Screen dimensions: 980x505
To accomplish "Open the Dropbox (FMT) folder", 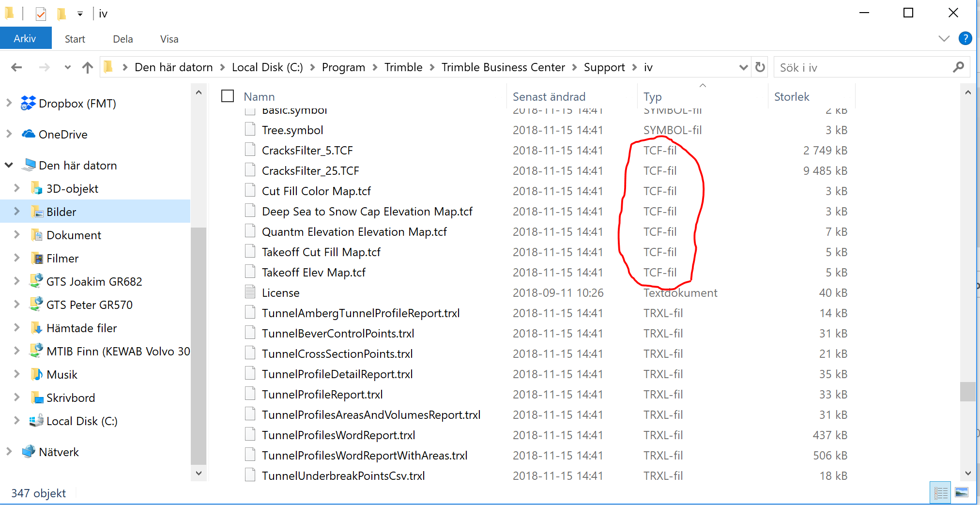I will tap(77, 103).
